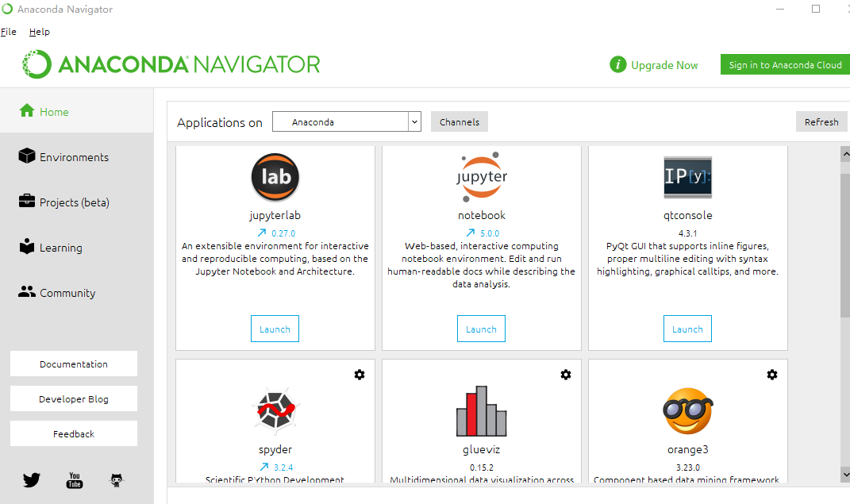Click the applications list scroll down arrow
The height and width of the screenshot is (504, 850).
[845, 474]
